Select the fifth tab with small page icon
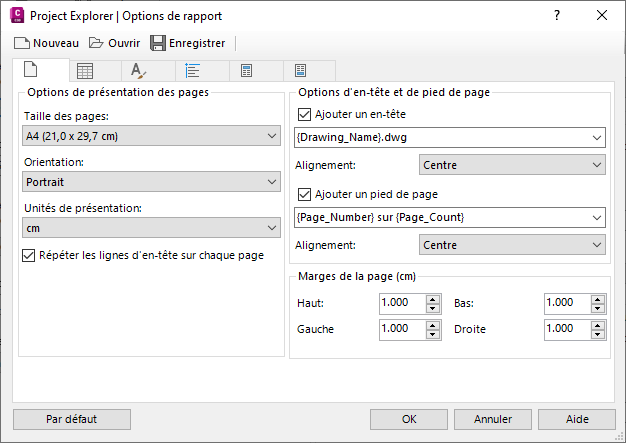 tap(247, 71)
